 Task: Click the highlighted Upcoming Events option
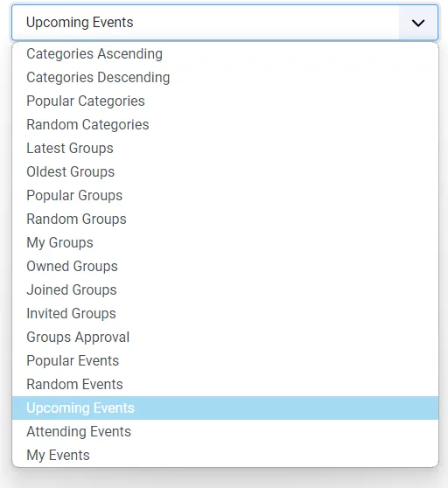point(225,408)
